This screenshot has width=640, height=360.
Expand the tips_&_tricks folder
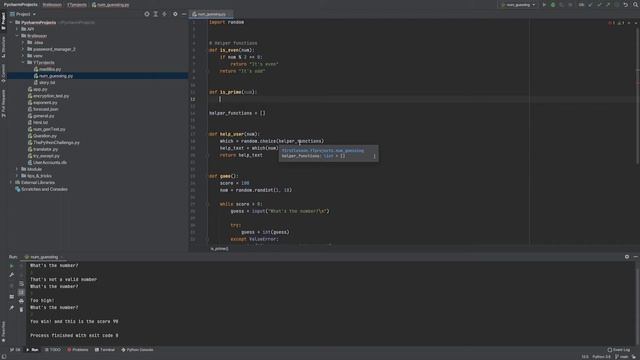tap(17, 176)
